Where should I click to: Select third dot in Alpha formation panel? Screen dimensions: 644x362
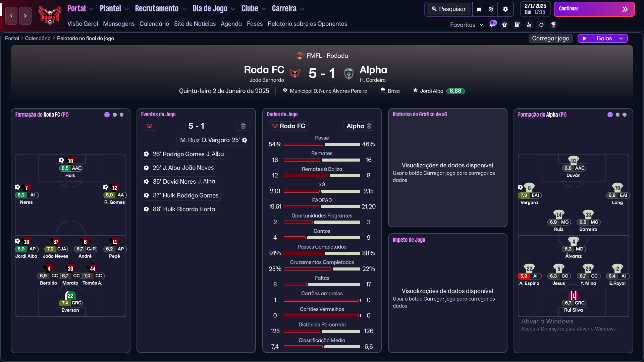[625, 115]
